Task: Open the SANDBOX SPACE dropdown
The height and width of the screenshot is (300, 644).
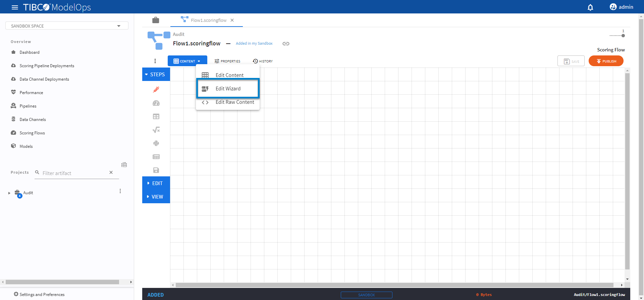Action: pos(67,26)
